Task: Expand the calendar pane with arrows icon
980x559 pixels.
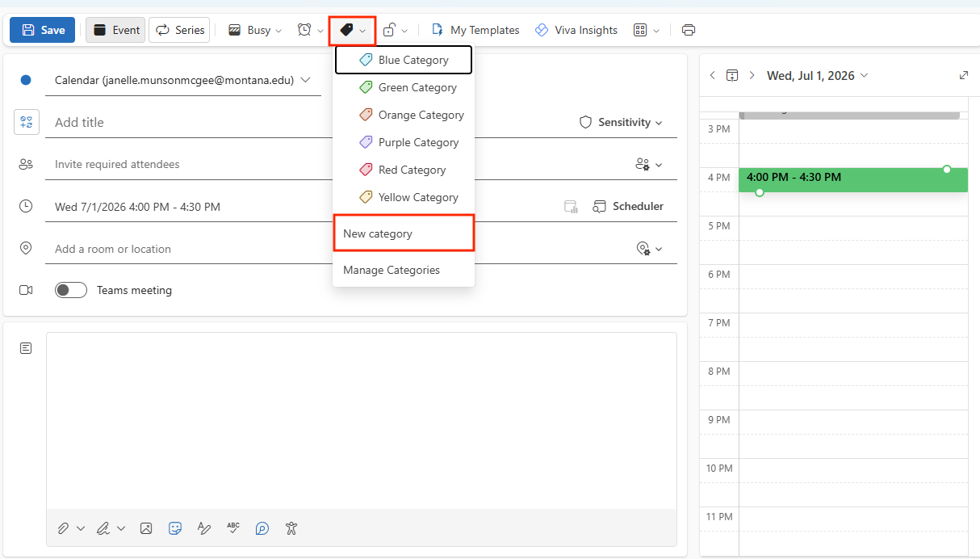Action: click(x=964, y=75)
